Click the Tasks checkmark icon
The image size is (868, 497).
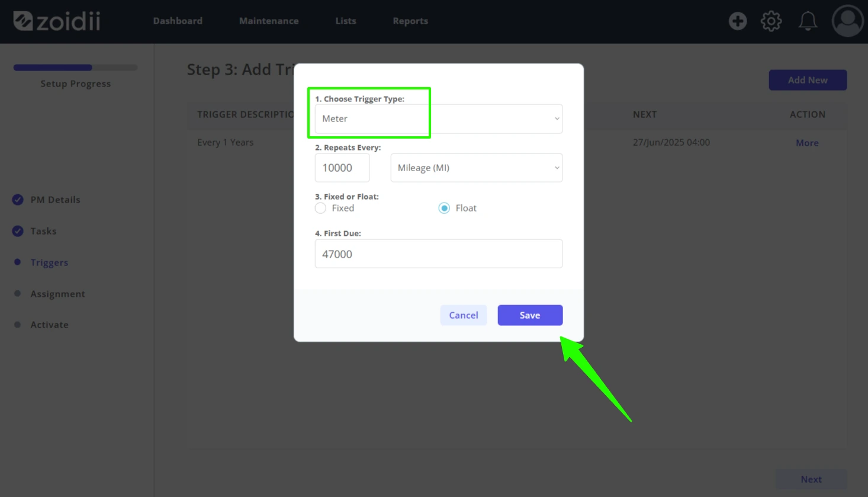(18, 231)
